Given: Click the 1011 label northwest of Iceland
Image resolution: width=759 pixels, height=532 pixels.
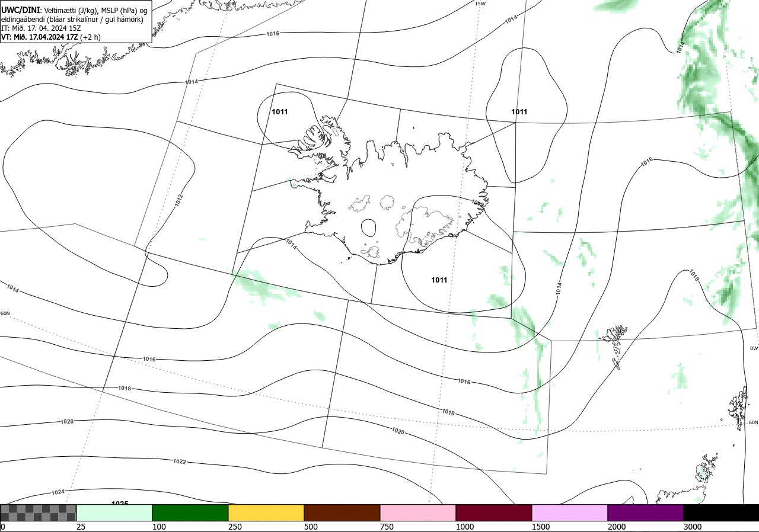Looking at the screenshot, I should (279, 112).
